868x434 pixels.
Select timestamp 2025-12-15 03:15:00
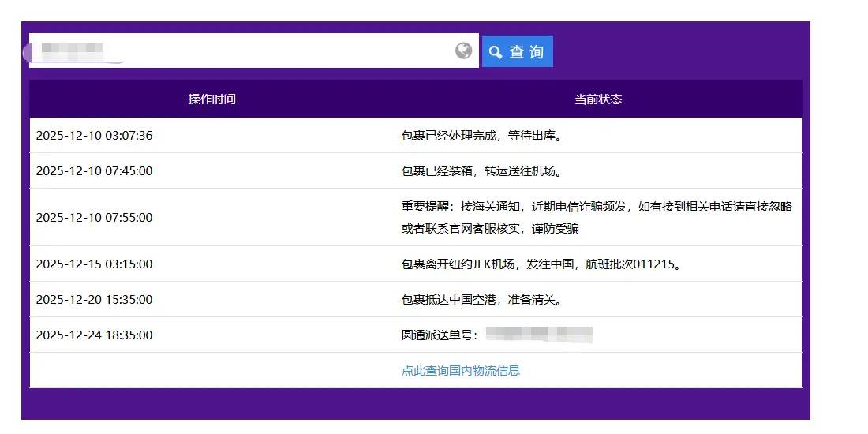(x=94, y=264)
